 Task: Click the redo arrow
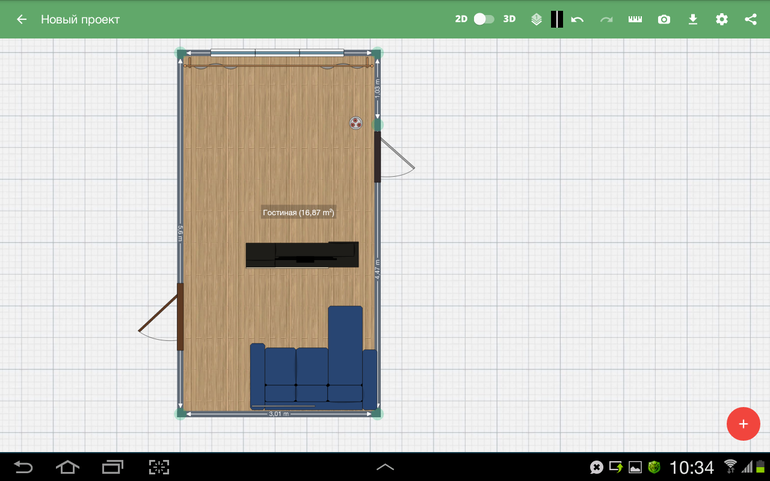click(x=606, y=19)
